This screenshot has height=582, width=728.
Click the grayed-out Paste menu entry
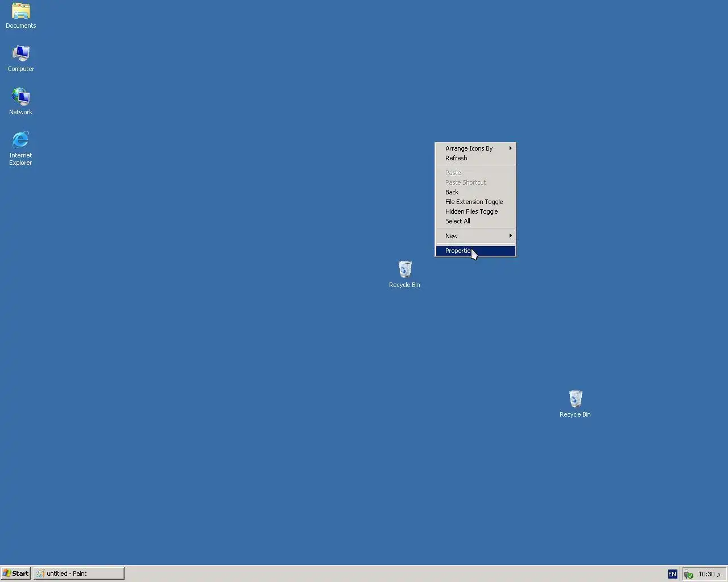[475, 173]
